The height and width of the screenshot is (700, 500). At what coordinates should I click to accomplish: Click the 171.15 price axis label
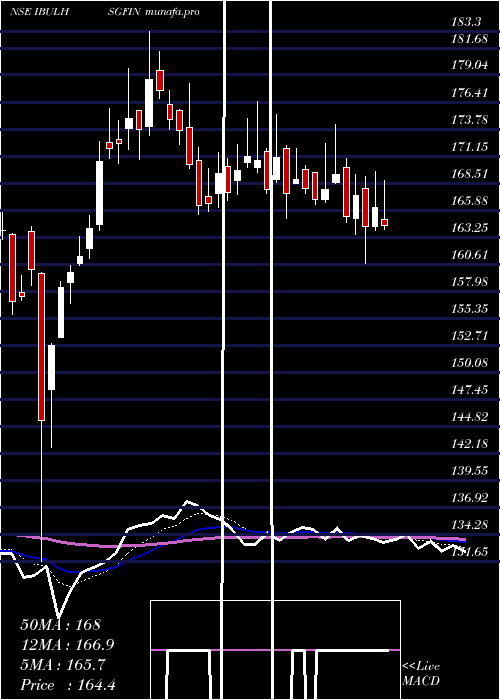click(469, 146)
